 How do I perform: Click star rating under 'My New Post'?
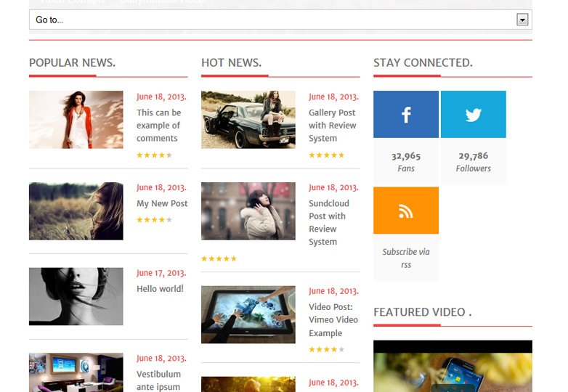pyautogui.click(x=154, y=220)
